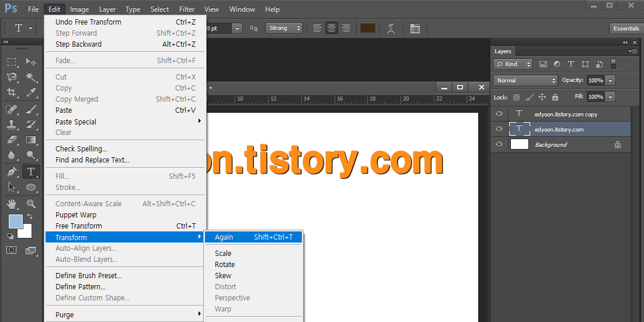The width and height of the screenshot is (644, 322).
Task: Select the Path Selection tool
Action: (x=12, y=187)
